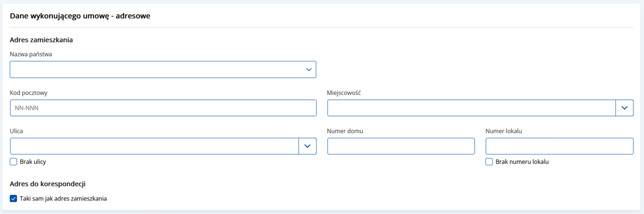Click the "Brak numeru lokalu" label text
The image size is (644, 214).
click(522, 162)
